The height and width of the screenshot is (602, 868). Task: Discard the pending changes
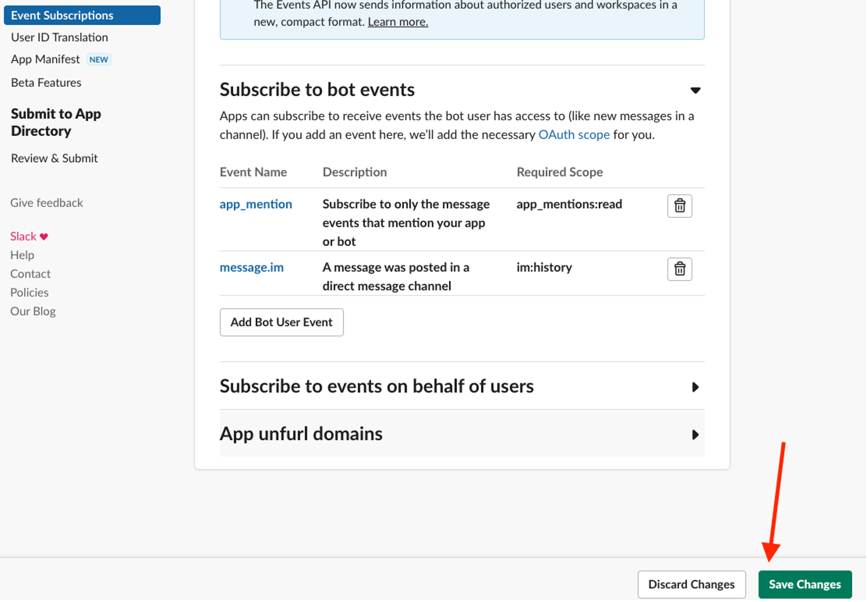click(x=691, y=584)
